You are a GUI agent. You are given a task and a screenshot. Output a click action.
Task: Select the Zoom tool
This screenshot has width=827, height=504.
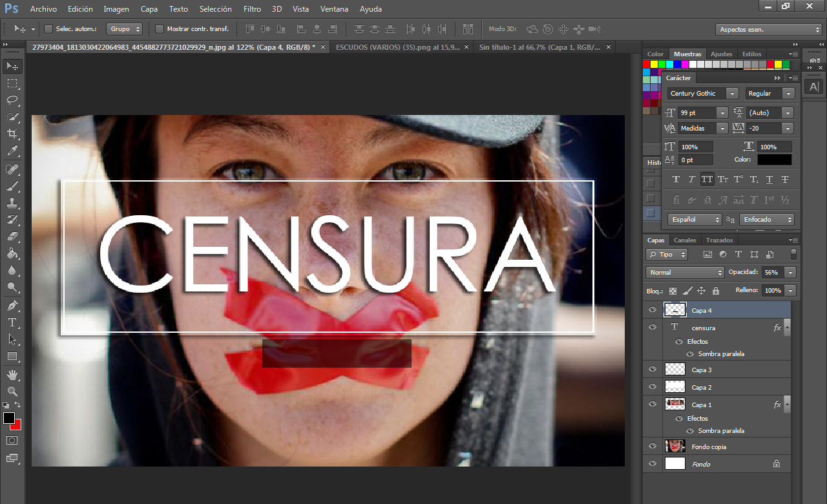[x=12, y=392]
